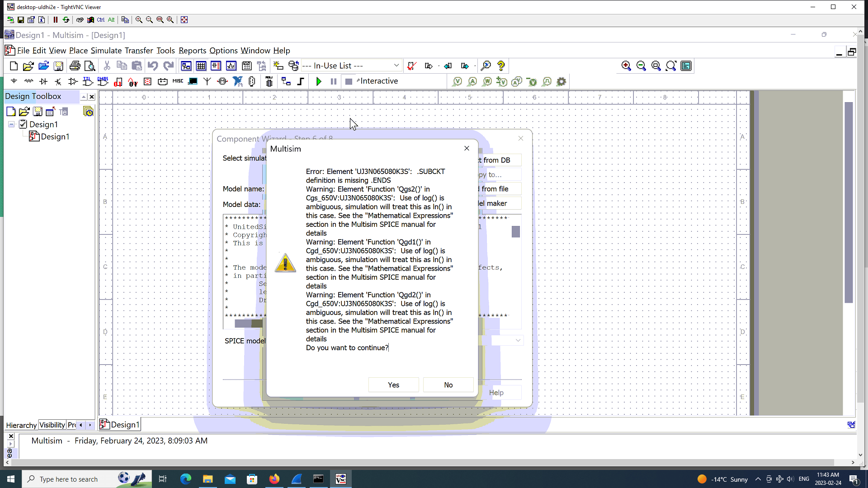Open the Place menu
Image resolution: width=868 pixels, height=488 pixels.
[x=78, y=51]
